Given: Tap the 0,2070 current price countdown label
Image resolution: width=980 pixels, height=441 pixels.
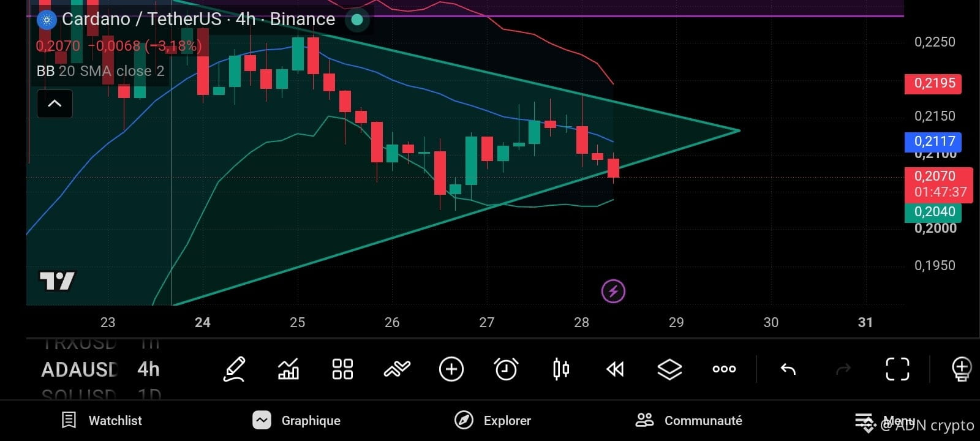Looking at the screenshot, I should pyautogui.click(x=939, y=184).
